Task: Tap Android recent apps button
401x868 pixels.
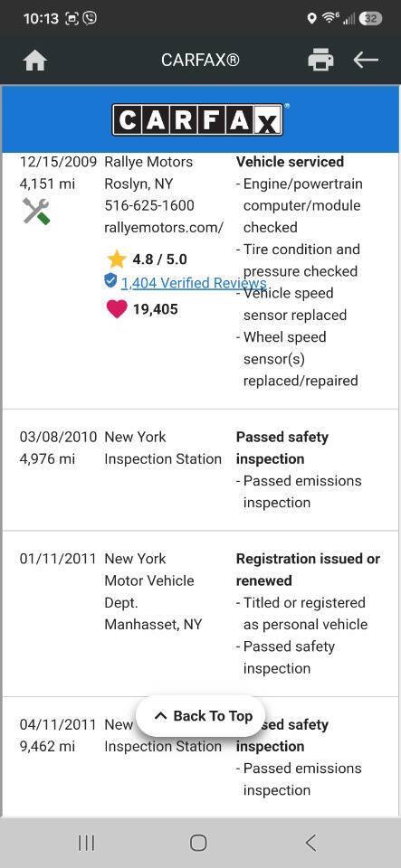Action: 86,843
